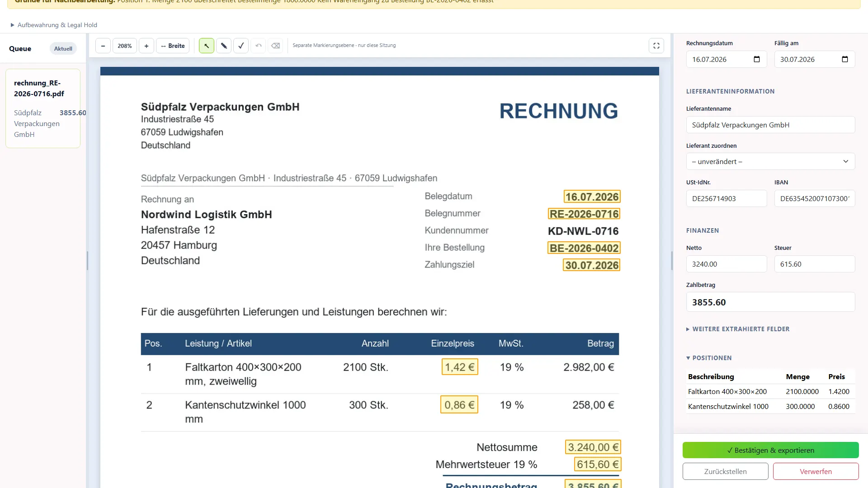Click the Rechnungsdatum date field
868x488 pixels.
[x=726, y=59]
